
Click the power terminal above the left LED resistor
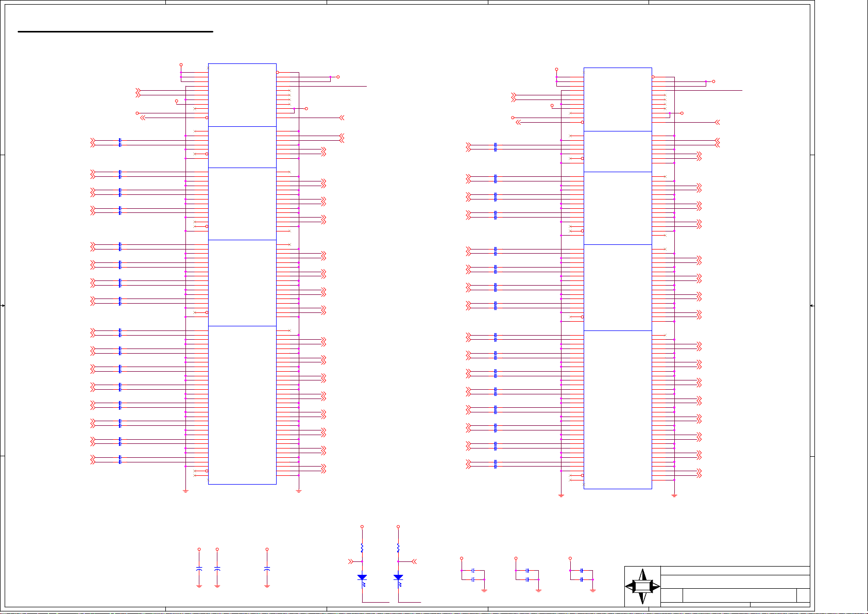pos(362,527)
